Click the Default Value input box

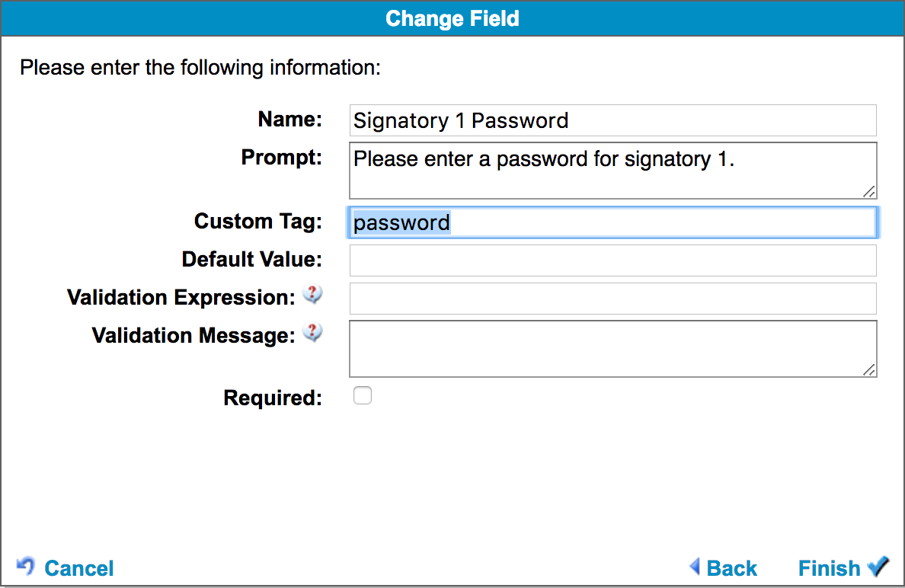coord(612,260)
